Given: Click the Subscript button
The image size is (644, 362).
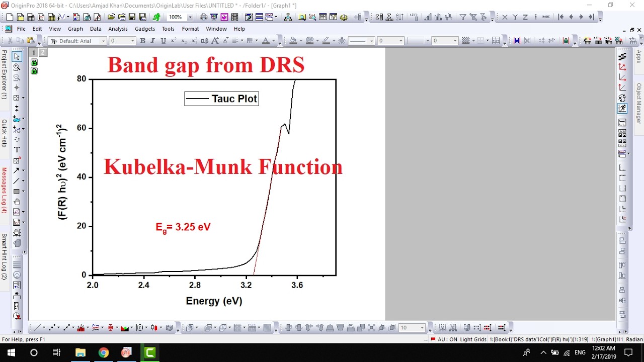Looking at the screenshot, I should click(184, 41).
